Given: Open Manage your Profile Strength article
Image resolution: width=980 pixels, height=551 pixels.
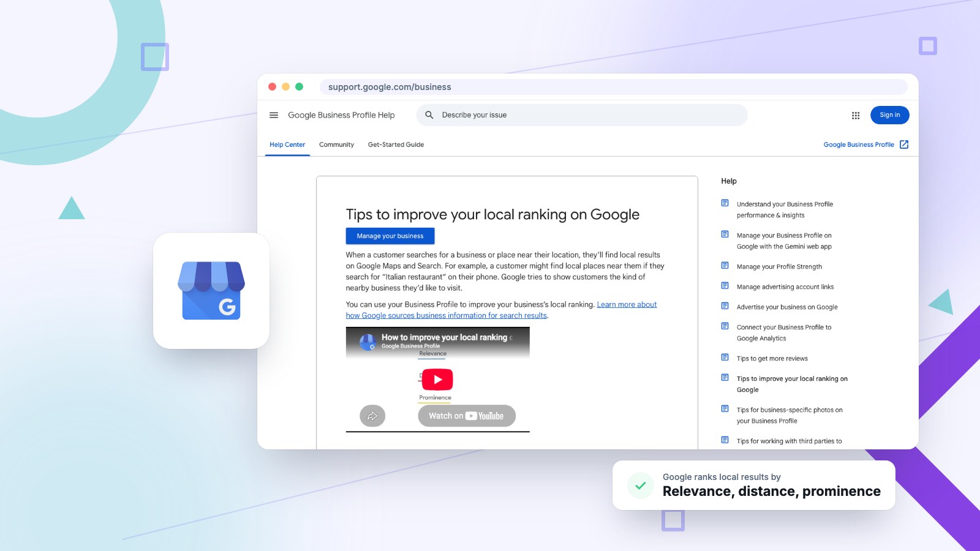Looking at the screenshot, I should tap(779, 267).
